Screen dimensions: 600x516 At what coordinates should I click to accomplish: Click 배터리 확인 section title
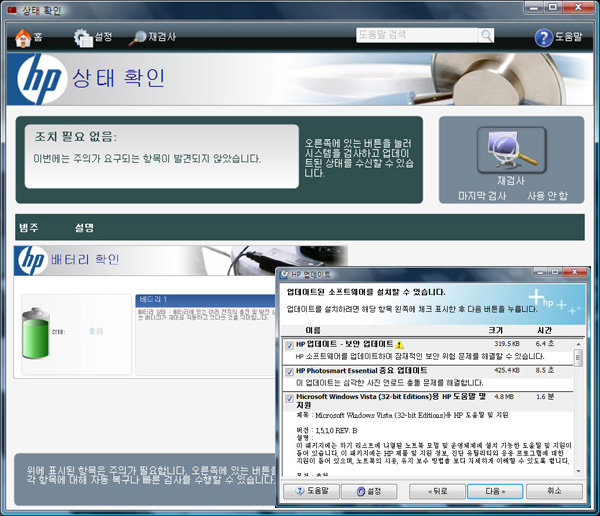point(85,260)
